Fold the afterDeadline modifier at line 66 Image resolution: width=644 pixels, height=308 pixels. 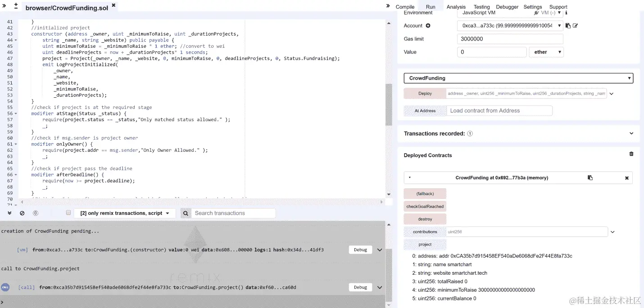(x=16, y=175)
